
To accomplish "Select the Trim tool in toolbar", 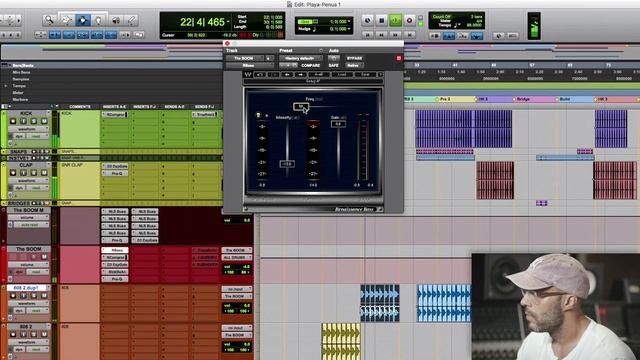I will (x=66, y=20).
